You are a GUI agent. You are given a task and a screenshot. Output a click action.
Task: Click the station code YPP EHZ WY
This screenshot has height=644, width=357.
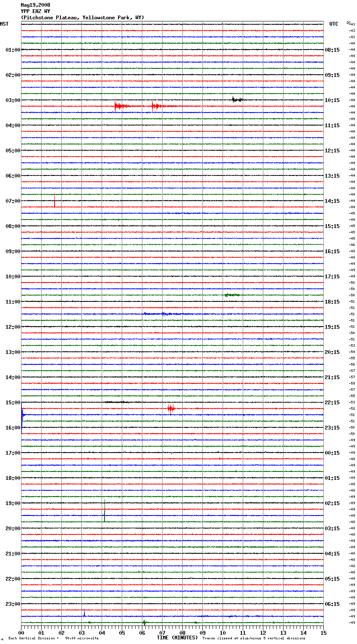(35, 11)
